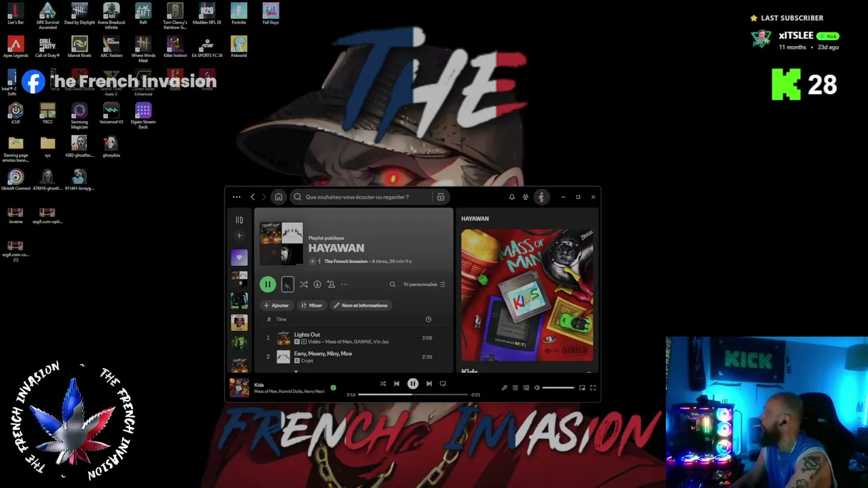Click the HAYAWAN title in the right panel
This screenshot has width=868, height=488.
(x=475, y=219)
